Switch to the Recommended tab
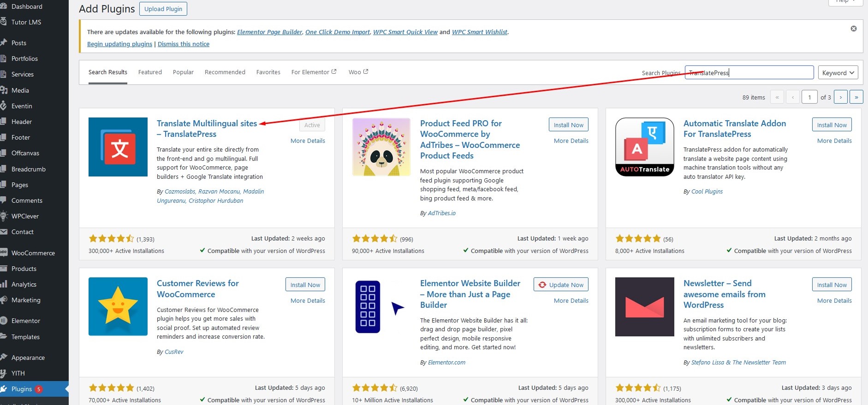The height and width of the screenshot is (405, 868). [x=225, y=72]
